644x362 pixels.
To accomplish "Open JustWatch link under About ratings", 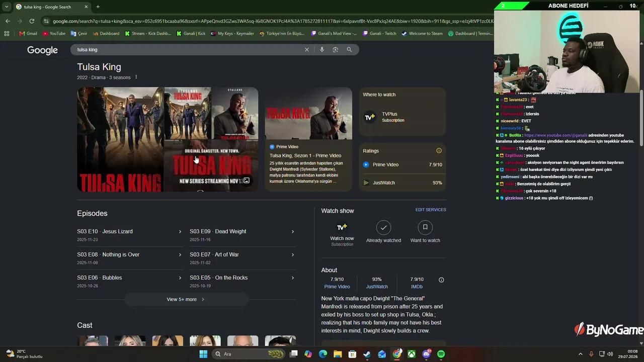I will (x=377, y=287).
